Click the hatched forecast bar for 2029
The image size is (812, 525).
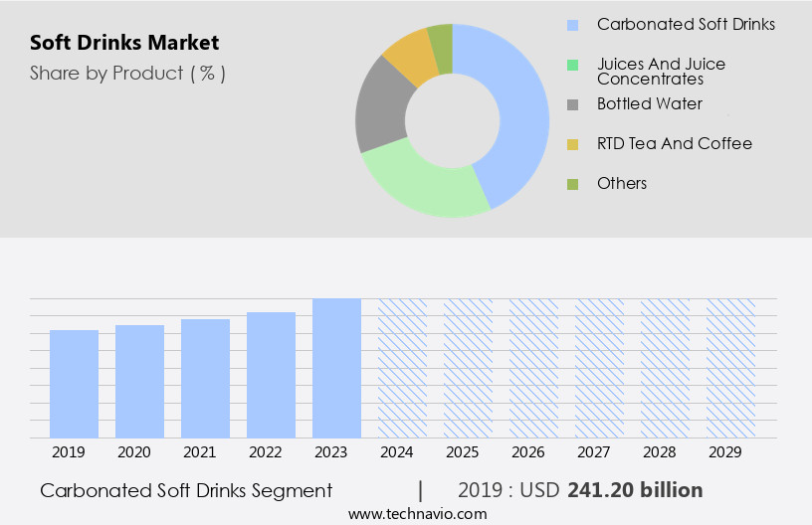730,368
